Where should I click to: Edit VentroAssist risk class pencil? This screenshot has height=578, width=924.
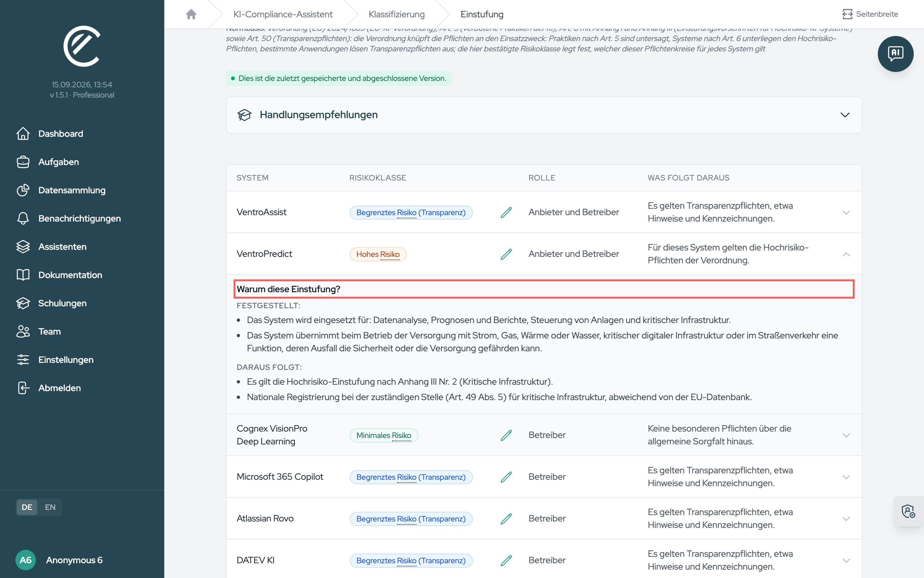[506, 212]
